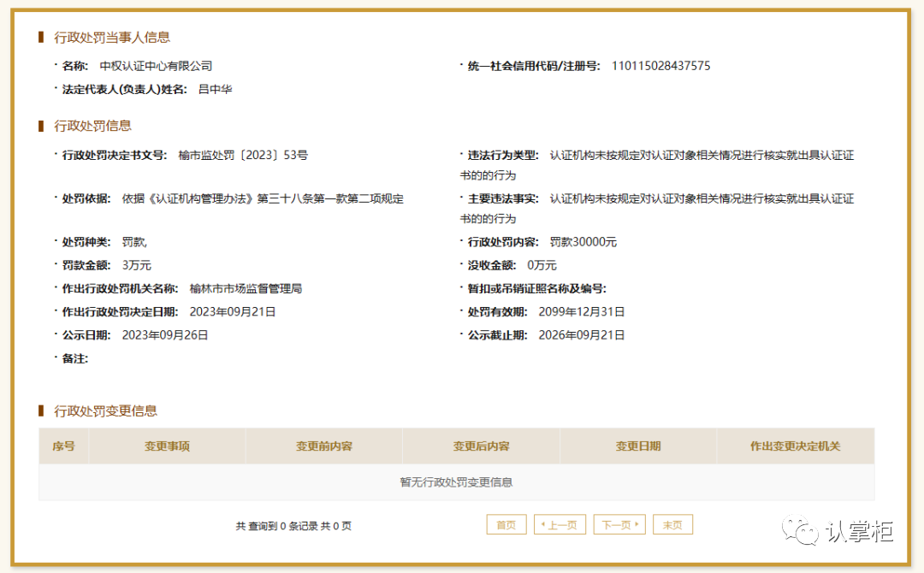Viewport: 924px width, 573px height.
Task: Click the 下一页 next page button
Action: 619,525
